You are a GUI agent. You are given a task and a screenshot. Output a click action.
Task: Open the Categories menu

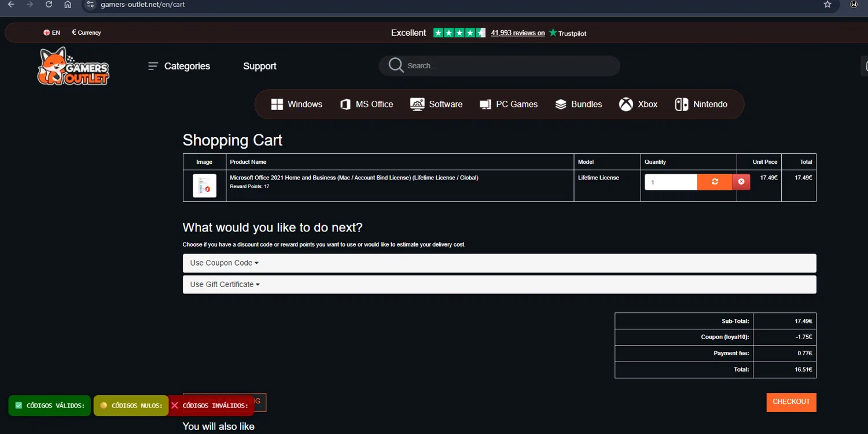(179, 66)
